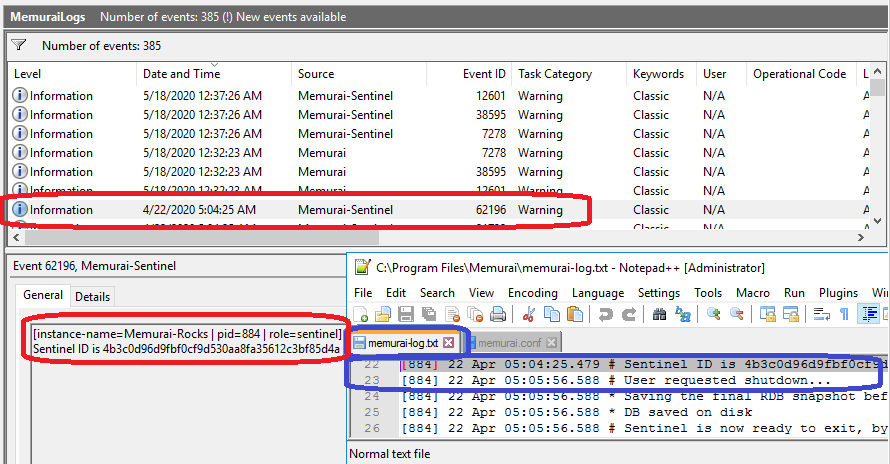This screenshot has height=464, width=890.
Task: Click event list vertical scroll up arrow
Action: pos(878,71)
